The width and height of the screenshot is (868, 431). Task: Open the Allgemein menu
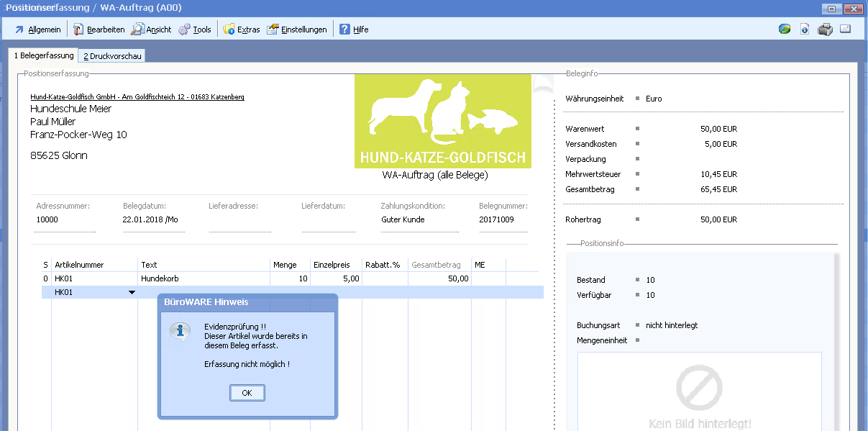pos(37,30)
